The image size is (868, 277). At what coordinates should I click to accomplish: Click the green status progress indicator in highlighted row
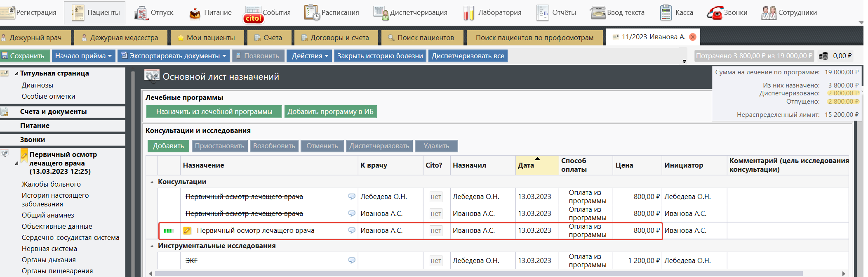click(x=169, y=231)
